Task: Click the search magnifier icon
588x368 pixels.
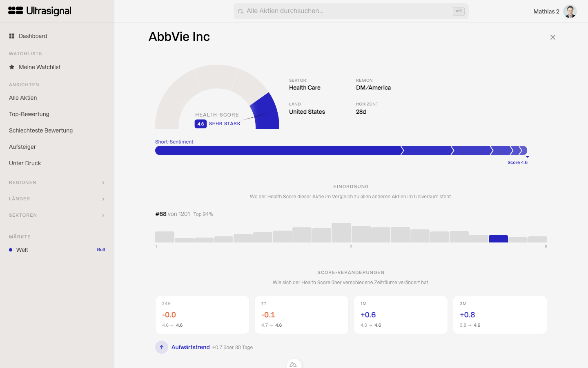Action: tap(241, 11)
